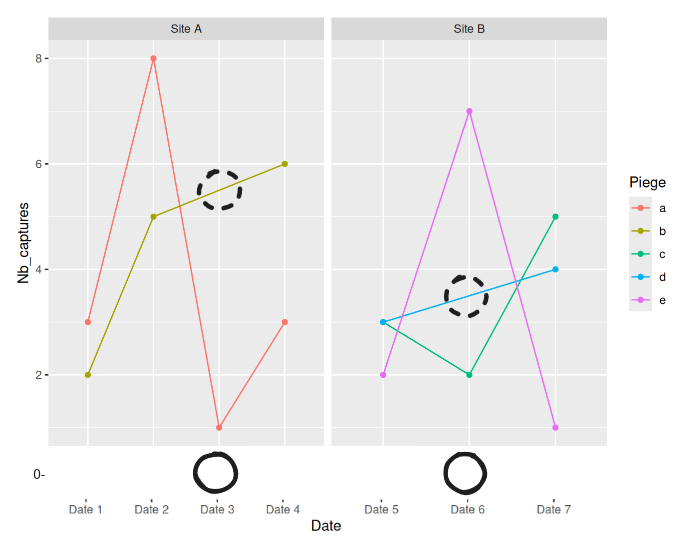Click the dashed circle in Site A panel
Screen dimensions: 690x550
click(220, 189)
